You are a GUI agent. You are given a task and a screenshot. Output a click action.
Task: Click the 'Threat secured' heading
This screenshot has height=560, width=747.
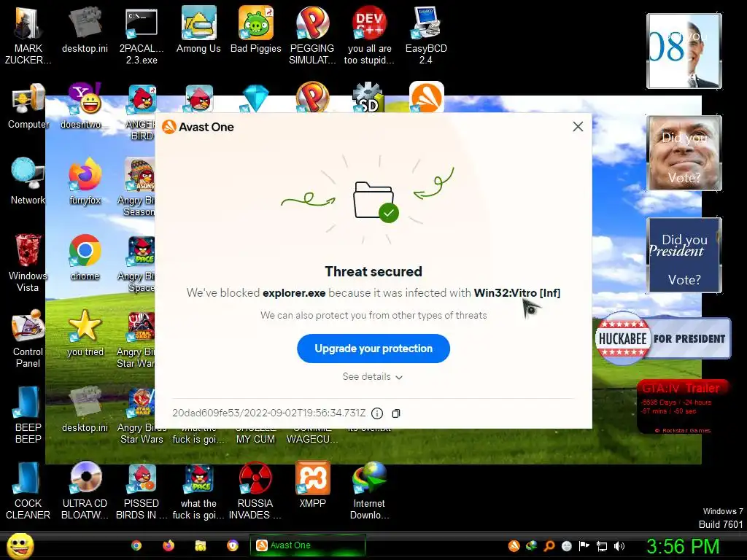373,271
